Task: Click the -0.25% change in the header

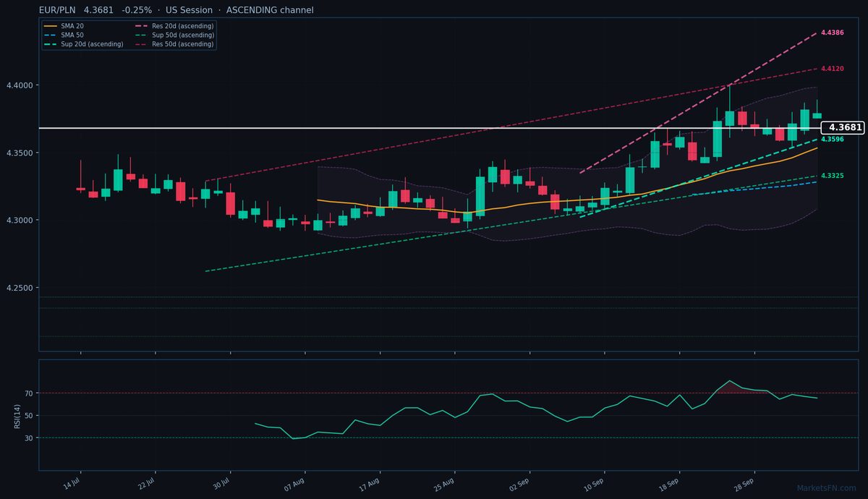Action: click(137, 10)
